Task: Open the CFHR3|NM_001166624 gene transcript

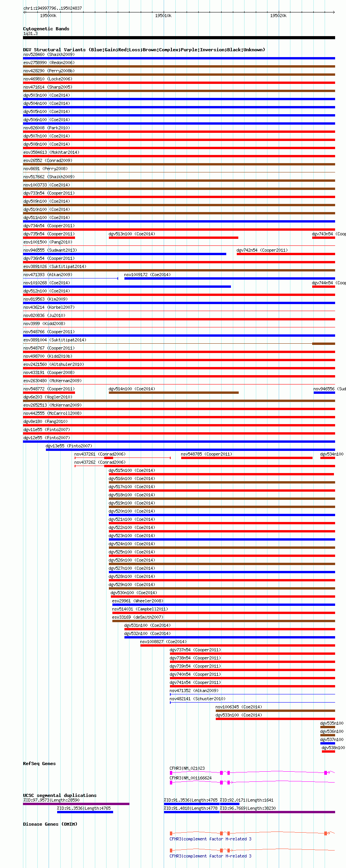Action: tap(190, 778)
